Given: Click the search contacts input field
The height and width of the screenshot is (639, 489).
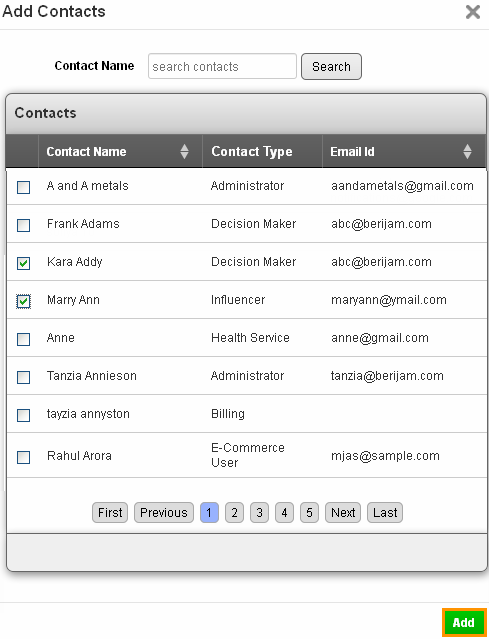Looking at the screenshot, I should point(222,66).
